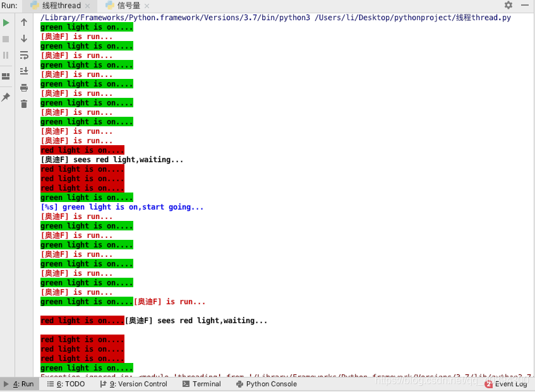This screenshot has width=535, height=392.
Task: Open the 9: Version Control tool window
Action: 134,384
